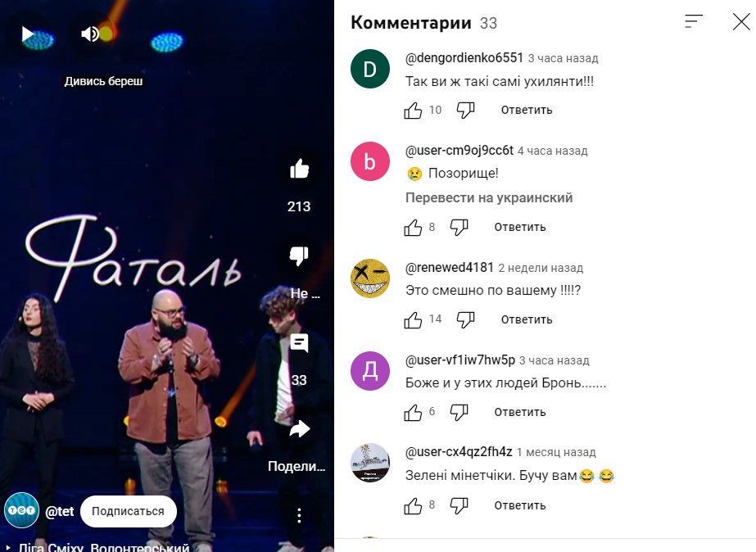This screenshot has width=756, height=552.
Task: Translate comment via Перевести на украинский
Action: pos(489,197)
